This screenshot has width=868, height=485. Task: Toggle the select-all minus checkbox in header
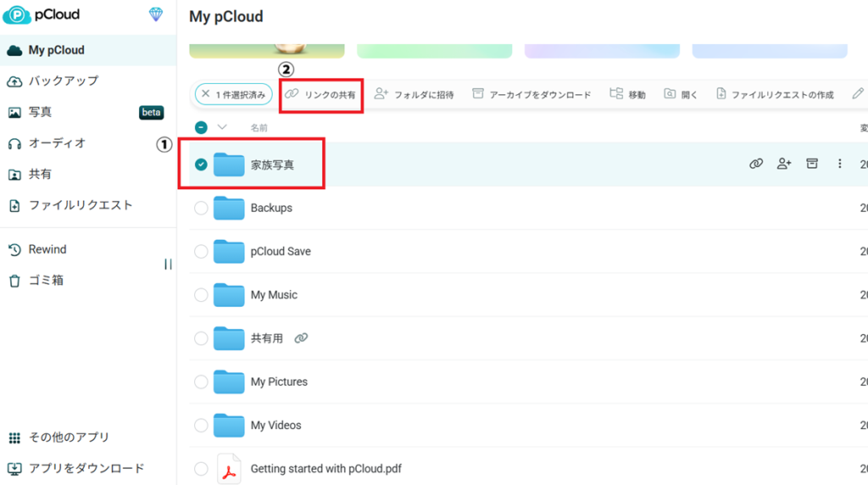(x=201, y=127)
